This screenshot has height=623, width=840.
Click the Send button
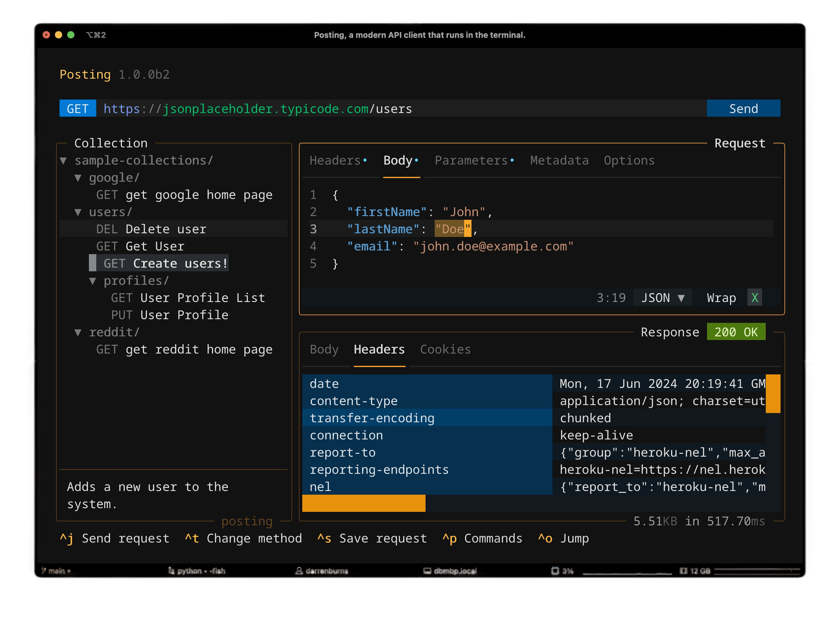(x=743, y=108)
